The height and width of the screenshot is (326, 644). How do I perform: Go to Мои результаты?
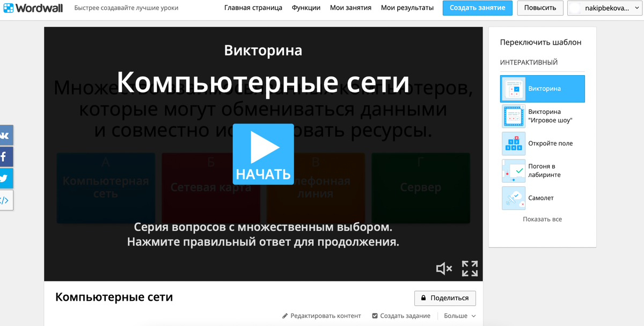coord(407,8)
